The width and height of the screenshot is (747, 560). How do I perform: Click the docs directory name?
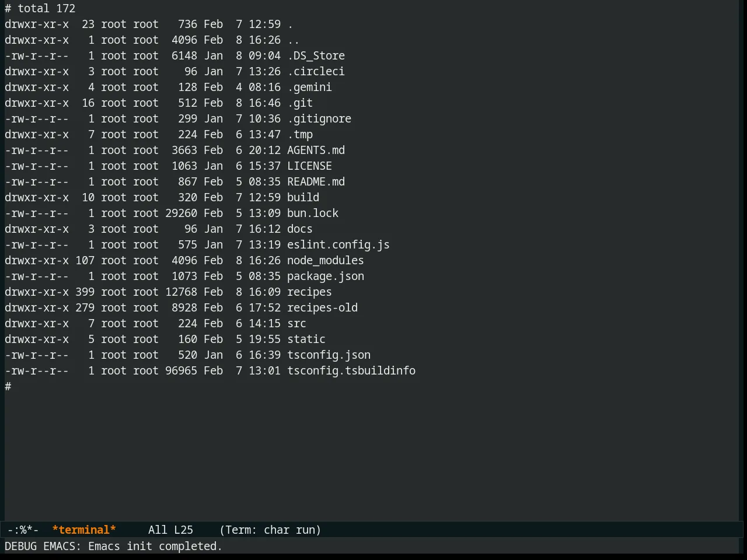pos(300,229)
